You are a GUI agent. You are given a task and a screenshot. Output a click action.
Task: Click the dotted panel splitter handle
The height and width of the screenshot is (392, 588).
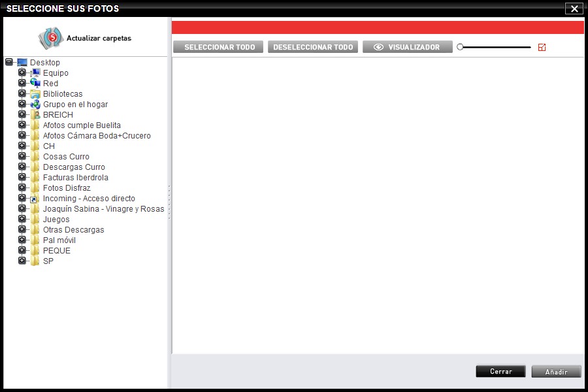click(x=169, y=202)
